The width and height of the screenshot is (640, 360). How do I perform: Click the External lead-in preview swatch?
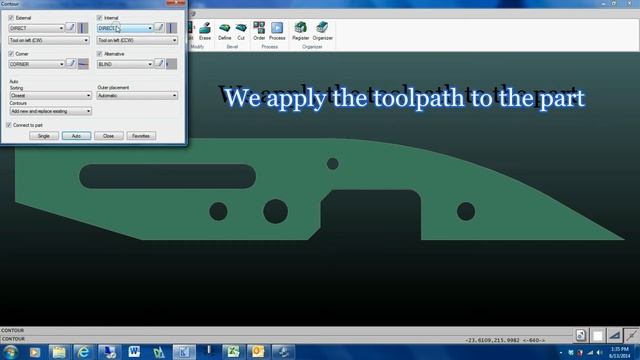coord(83,28)
